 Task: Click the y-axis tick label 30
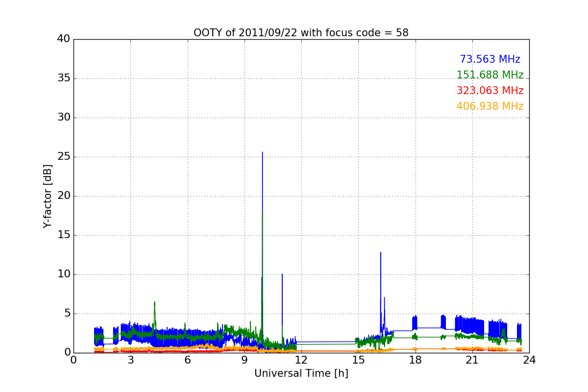[x=64, y=118]
